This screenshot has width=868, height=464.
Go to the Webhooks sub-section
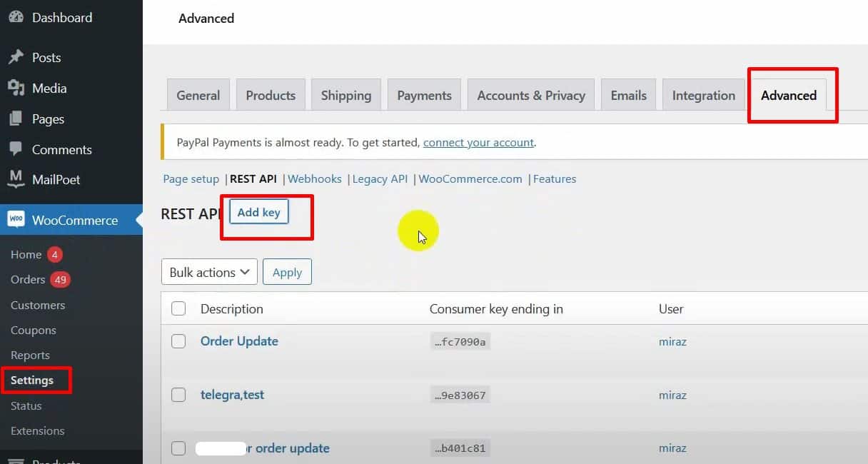click(314, 179)
